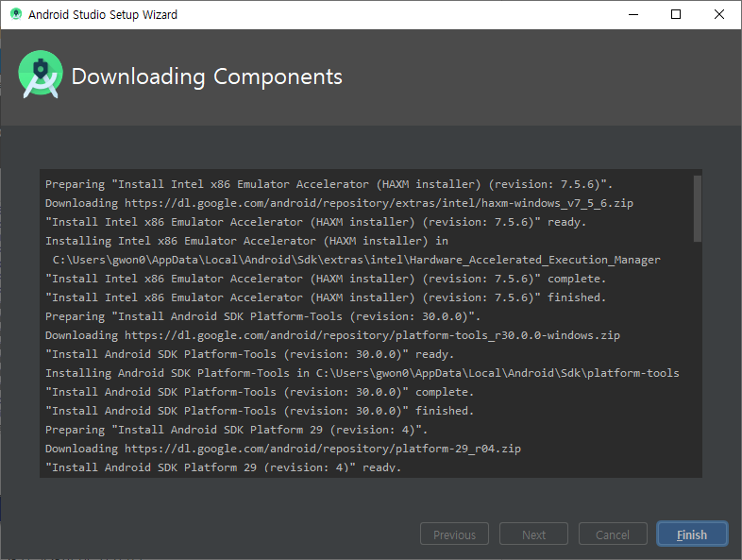Click the platform-29_r04.zip download line
This screenshot has width=742, height=560.
283,449
